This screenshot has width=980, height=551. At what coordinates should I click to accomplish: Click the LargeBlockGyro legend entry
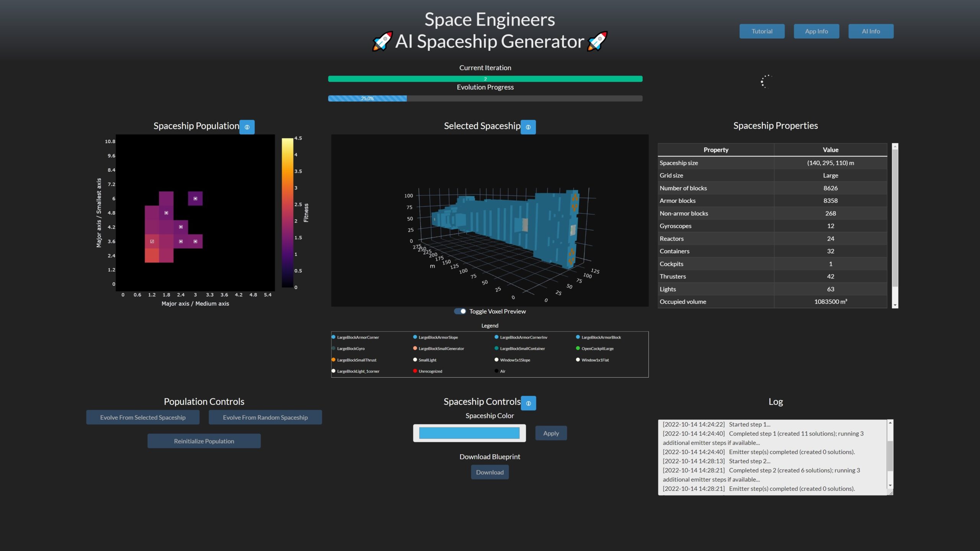coord(348,349)
